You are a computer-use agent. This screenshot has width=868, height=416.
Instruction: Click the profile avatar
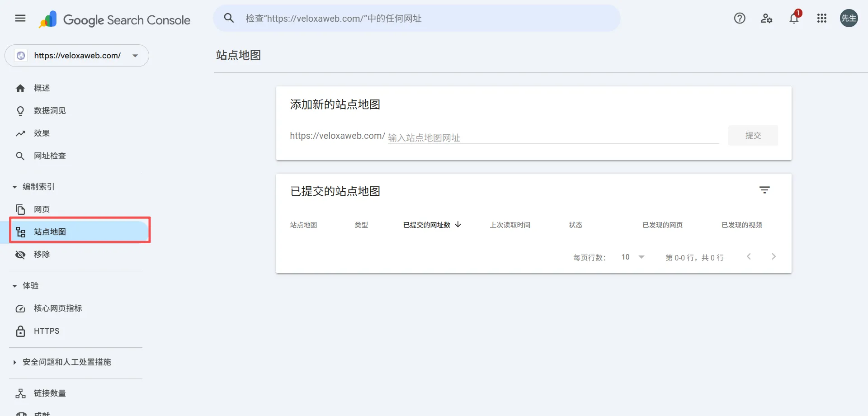point(849,18)
